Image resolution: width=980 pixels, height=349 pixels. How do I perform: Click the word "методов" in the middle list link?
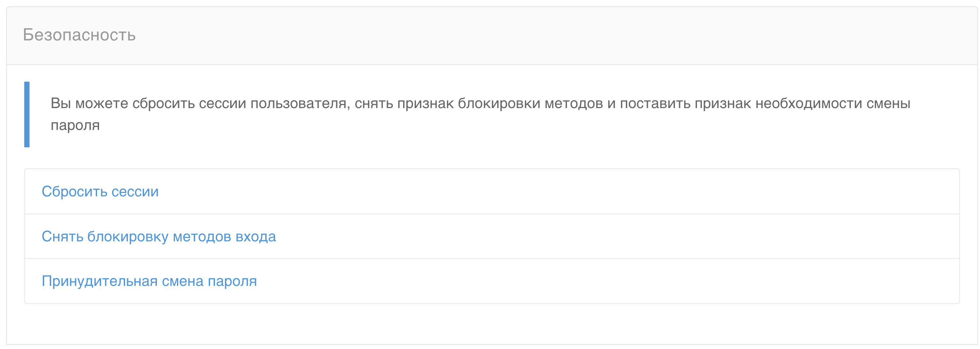click(x=202, y=236)
